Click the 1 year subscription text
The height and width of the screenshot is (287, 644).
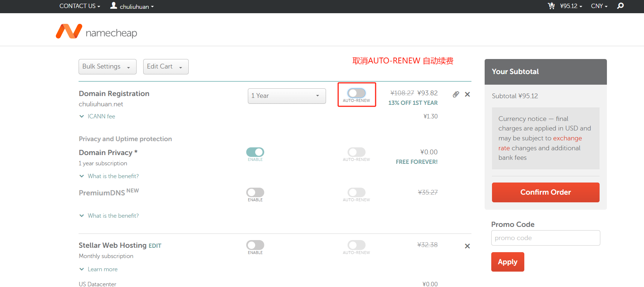(x=103, y=163)
